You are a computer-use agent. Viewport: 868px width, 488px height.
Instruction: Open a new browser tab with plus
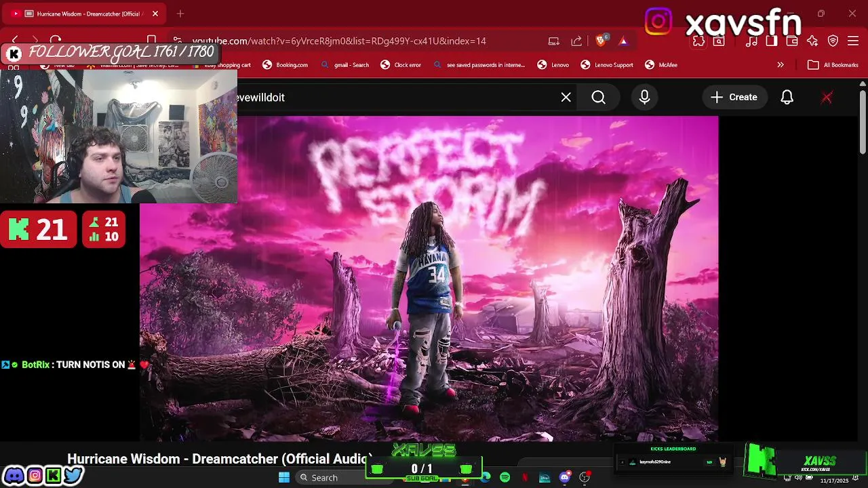[x=180, y=14]
